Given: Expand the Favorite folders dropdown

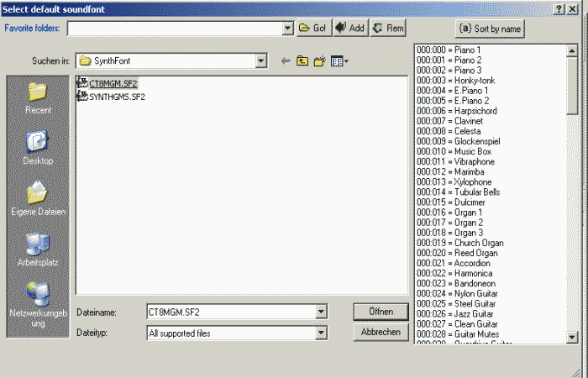Looking at the screenshot, I should point(287,28).
